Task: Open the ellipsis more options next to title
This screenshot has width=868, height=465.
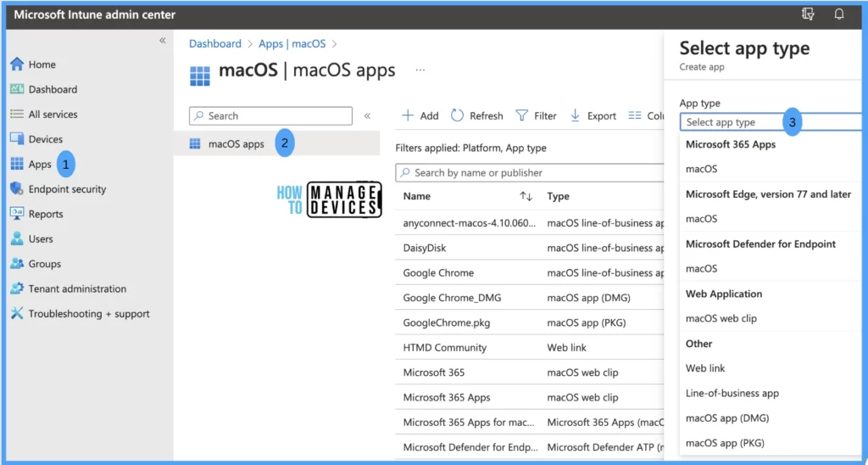Action: (x=420, y=70)
